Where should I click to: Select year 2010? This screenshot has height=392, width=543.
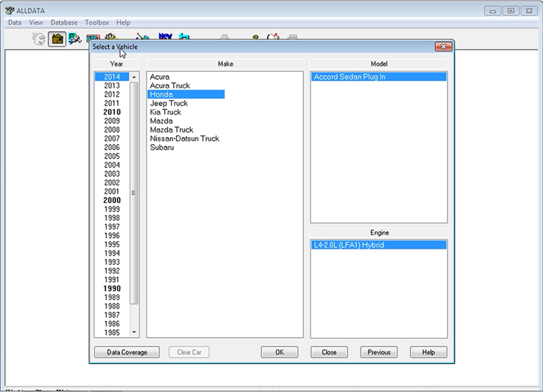(112, 112)
